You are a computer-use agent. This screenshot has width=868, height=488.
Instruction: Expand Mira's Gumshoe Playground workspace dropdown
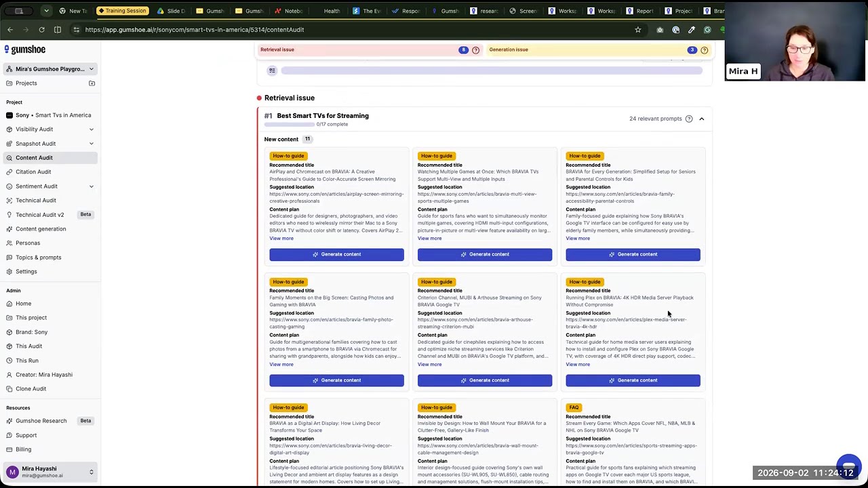(92, 69)
